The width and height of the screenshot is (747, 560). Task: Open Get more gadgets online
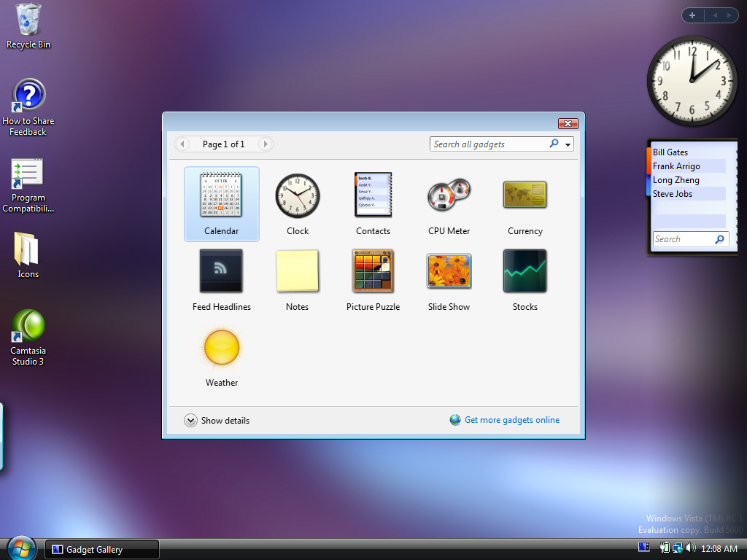[x=511, y=420]
